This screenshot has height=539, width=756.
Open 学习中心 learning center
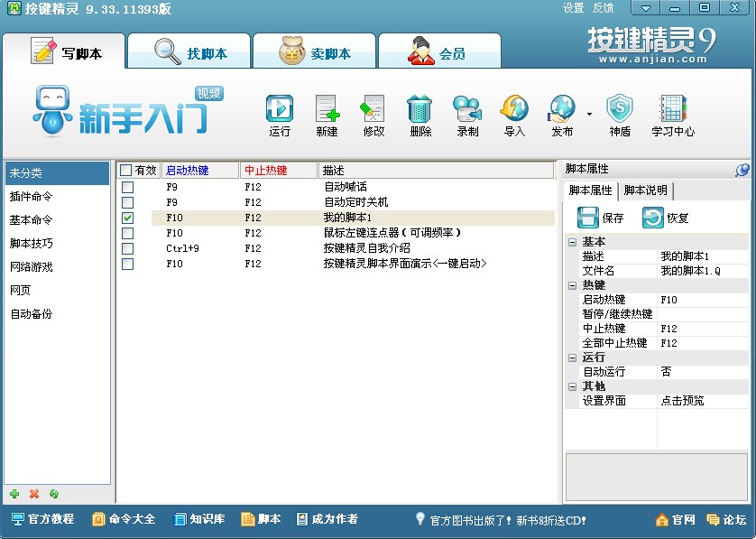click(673, 116)
